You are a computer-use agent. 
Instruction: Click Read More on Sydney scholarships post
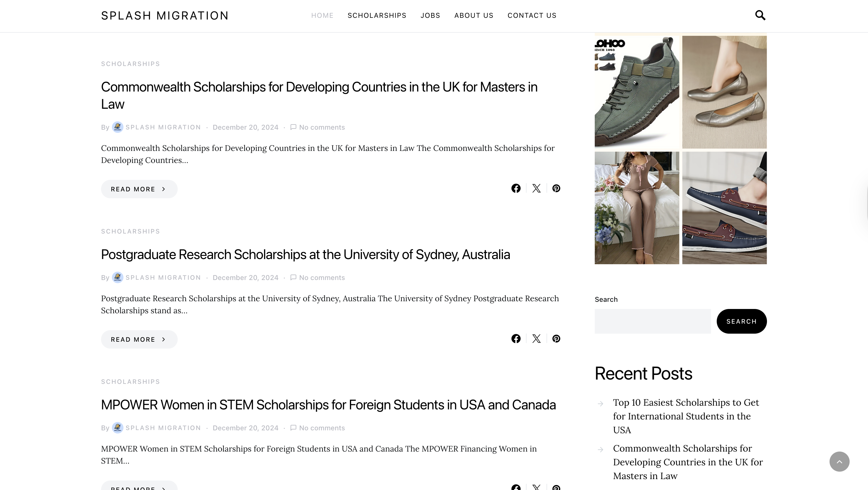point(139,339)
